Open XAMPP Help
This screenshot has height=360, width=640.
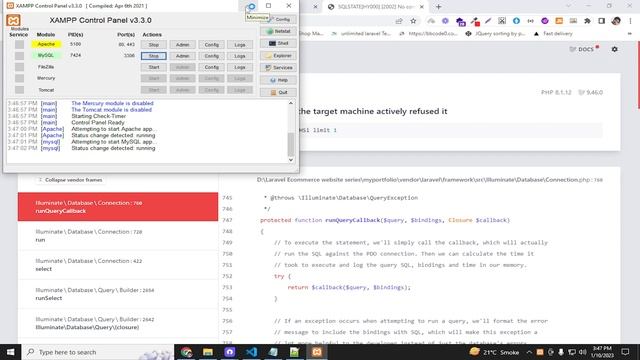coord(278,80)
